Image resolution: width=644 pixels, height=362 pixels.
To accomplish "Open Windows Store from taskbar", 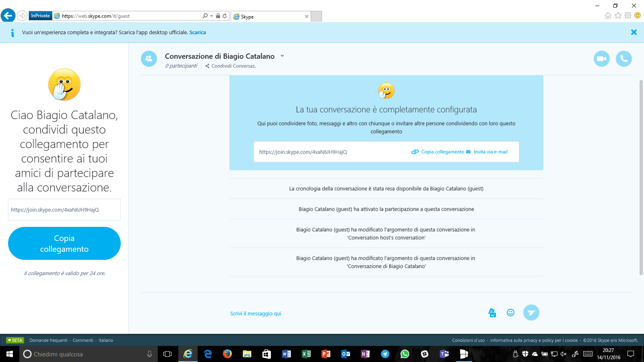I will pyautogui.click(x=266, y=354).
